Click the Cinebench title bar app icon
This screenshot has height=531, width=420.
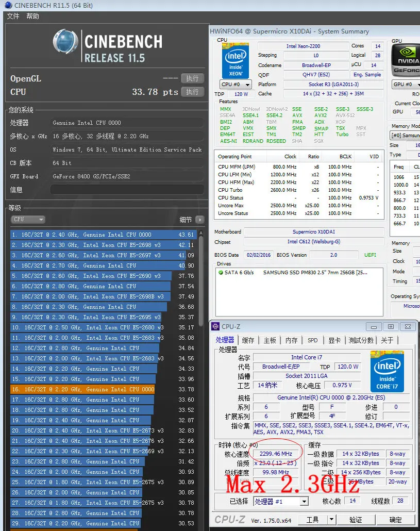pos(8,5)
